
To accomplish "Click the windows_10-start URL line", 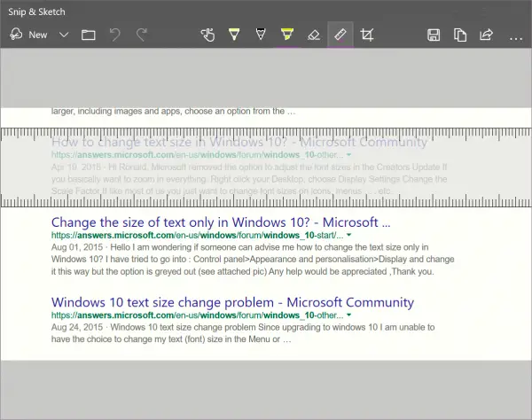I will point(197,236).
